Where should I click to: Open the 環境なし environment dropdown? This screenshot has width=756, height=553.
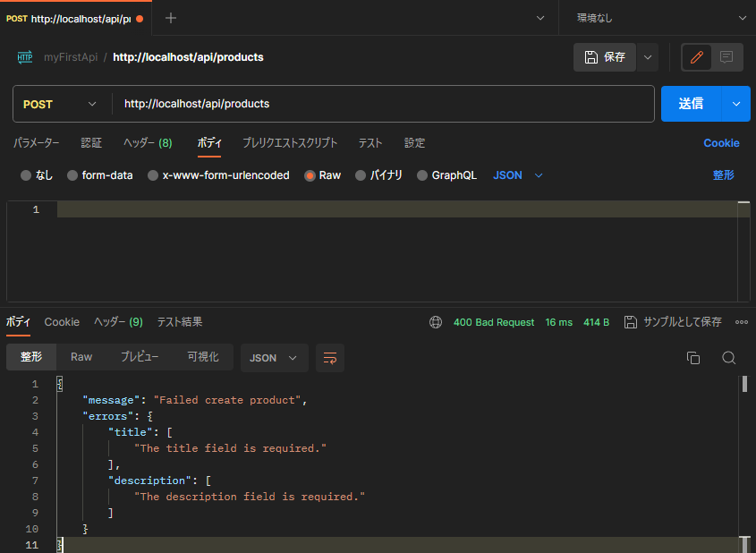660,18
